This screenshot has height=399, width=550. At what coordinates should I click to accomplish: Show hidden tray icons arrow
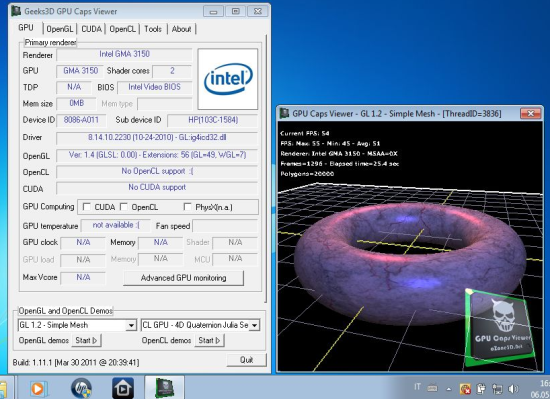pyautogui.click(x=449, y=389)
